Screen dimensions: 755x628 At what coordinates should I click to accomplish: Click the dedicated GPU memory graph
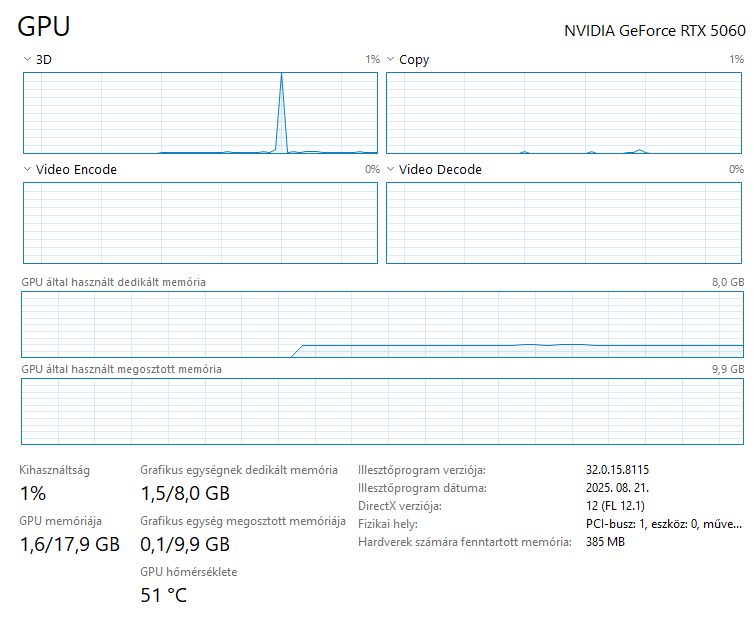pos(382,324)
